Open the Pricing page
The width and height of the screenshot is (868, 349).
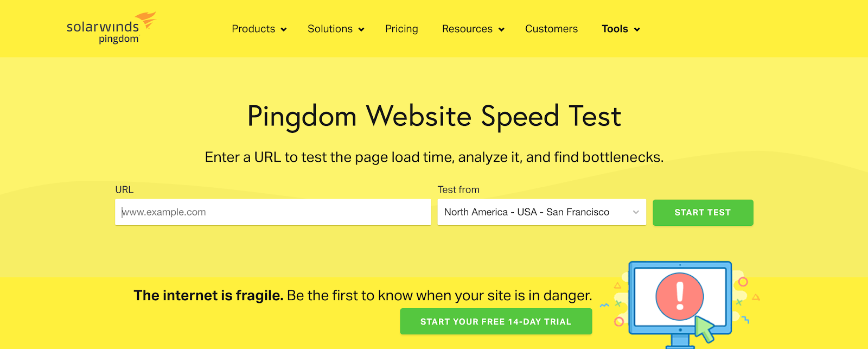401,29
